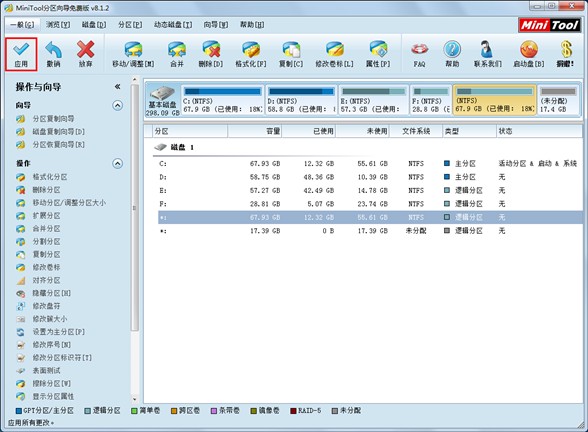Open the 磁盘 menu
Image resolution: width=588 pixels, height=432 pixels.
[x=94, y=25]
